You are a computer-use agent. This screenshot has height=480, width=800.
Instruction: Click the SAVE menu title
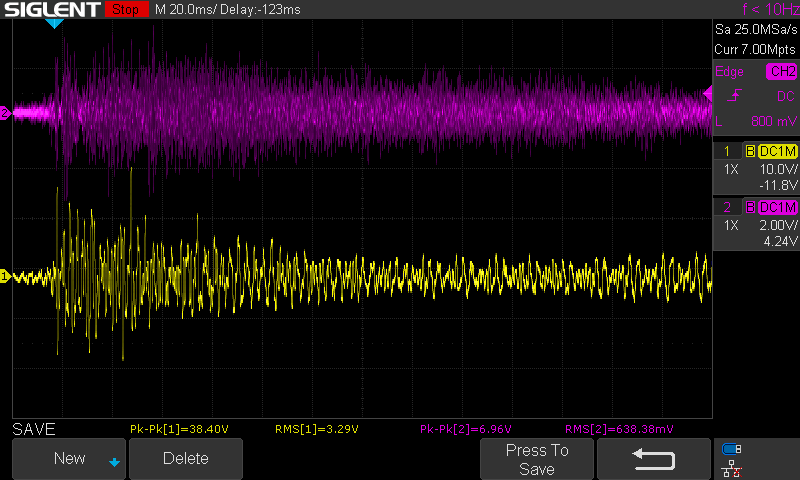[34, 429]
